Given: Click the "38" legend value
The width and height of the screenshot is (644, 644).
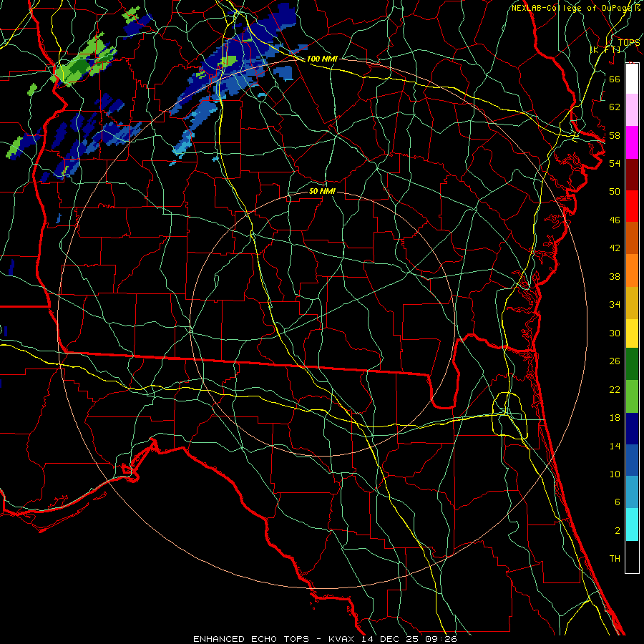Looking at the screenshot, I should coord(615,276).
